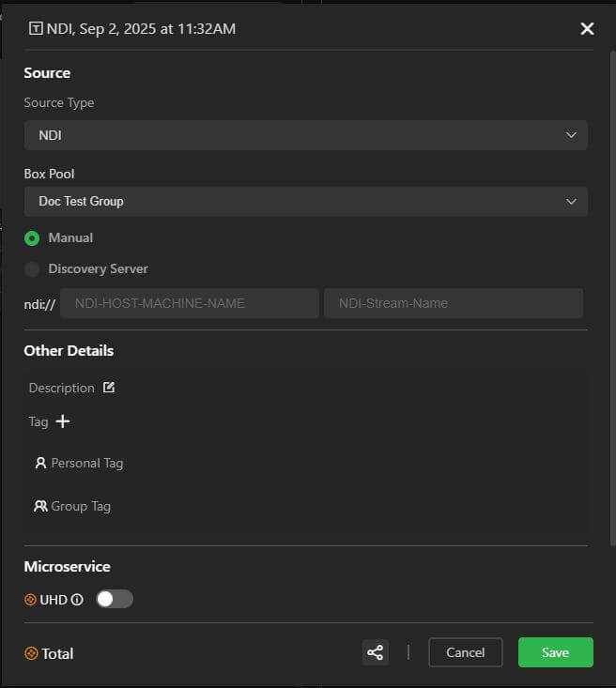
Task: Enable the UHD microservice toggle
Action: click(x=115, y=599)
